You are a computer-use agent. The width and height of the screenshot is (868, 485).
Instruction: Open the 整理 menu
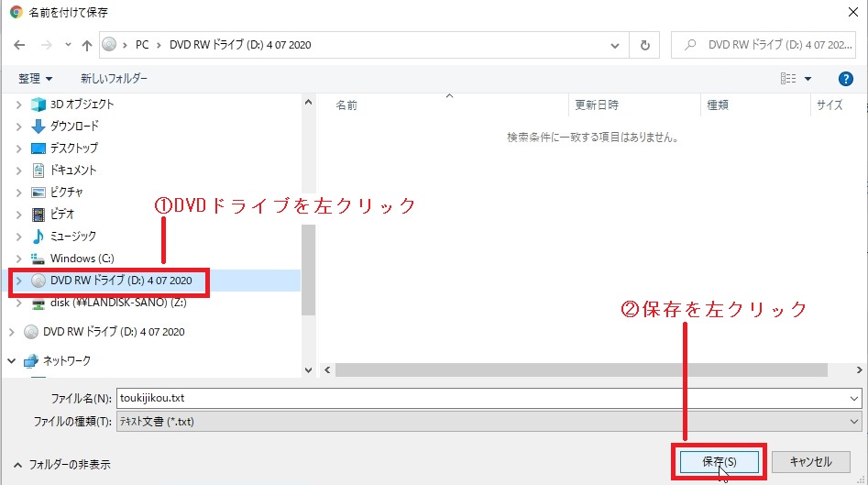(35, 79)
